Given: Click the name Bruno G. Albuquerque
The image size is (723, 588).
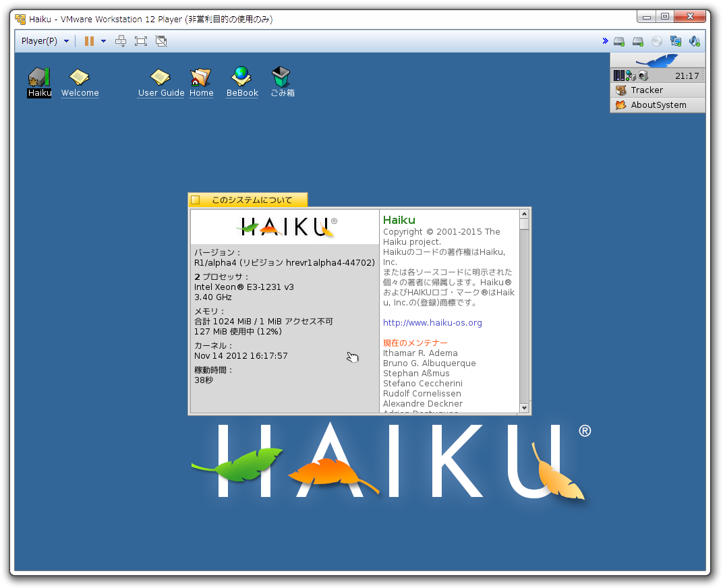Looking at the screenshot, I should tap(429, 363).
